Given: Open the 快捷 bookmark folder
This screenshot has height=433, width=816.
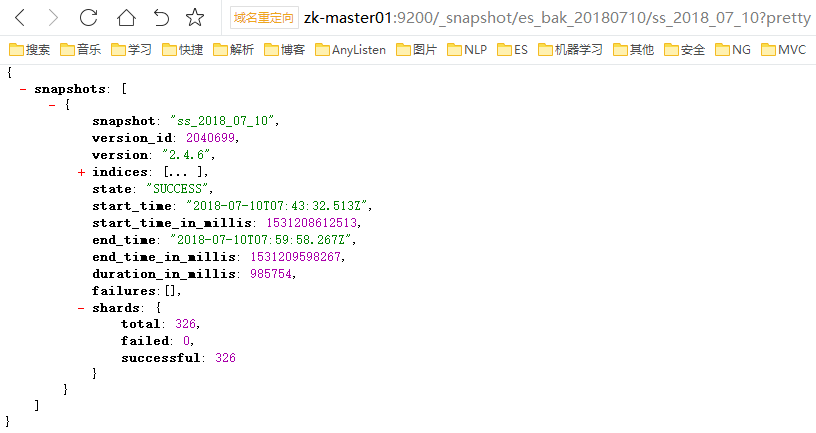Looking at the screenshot, I should [183, 50].
